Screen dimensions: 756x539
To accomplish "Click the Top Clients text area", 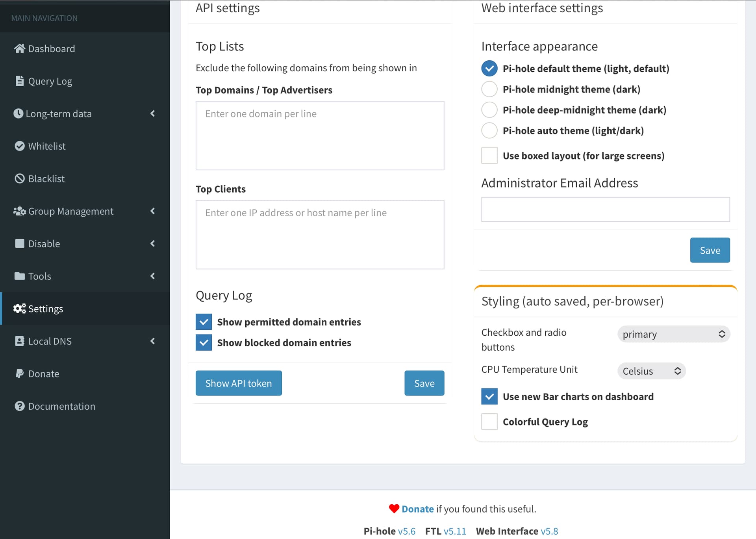I will tap(320, 234).
